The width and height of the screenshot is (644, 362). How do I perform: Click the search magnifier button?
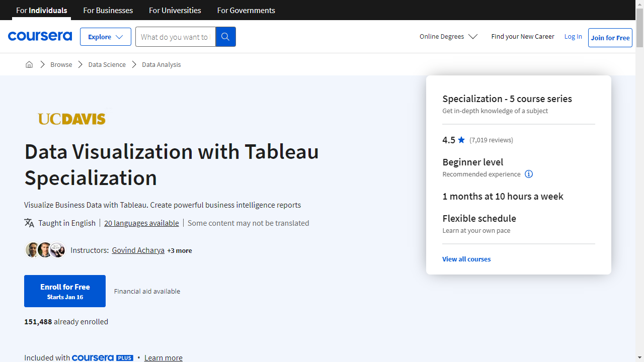click(x=225, y=37)
